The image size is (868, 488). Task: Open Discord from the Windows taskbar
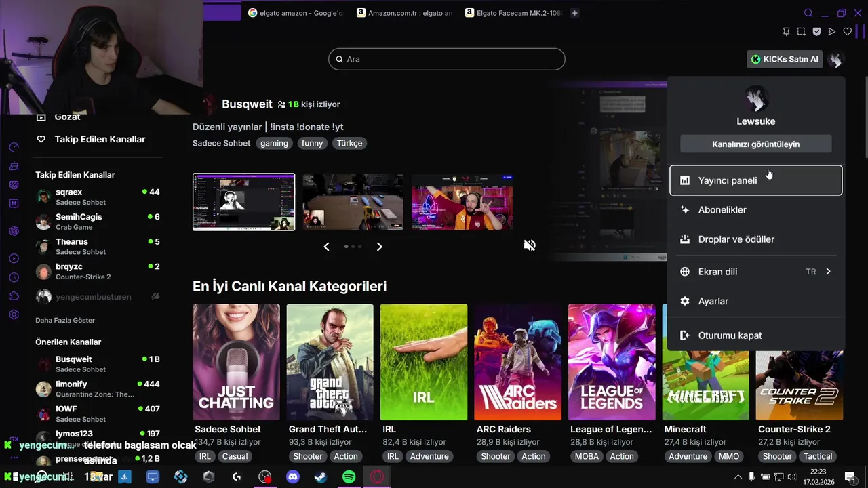click(x=293, y=477)
